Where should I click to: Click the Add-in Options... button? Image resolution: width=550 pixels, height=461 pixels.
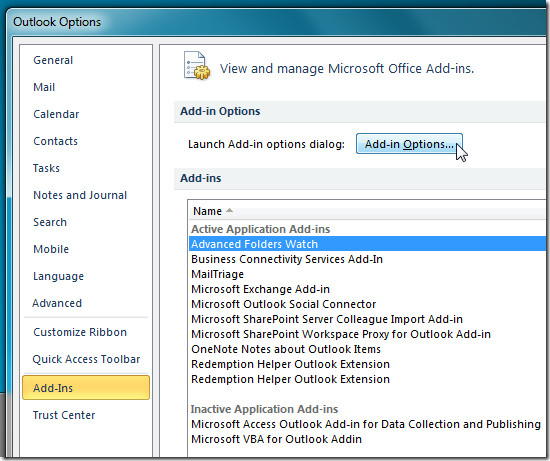409,144
